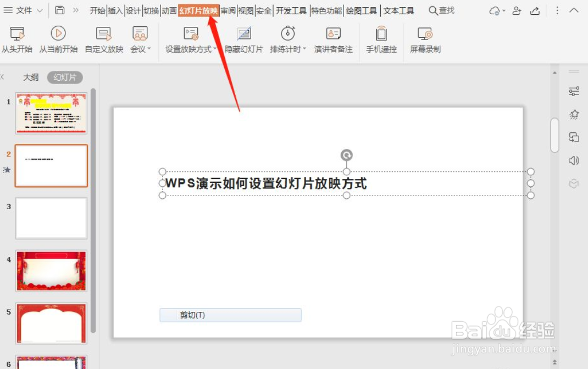Image resolution: width=588 pixels, height=369 pixels.
Task: Click the save icon in title bar
Action: (60, 10)
